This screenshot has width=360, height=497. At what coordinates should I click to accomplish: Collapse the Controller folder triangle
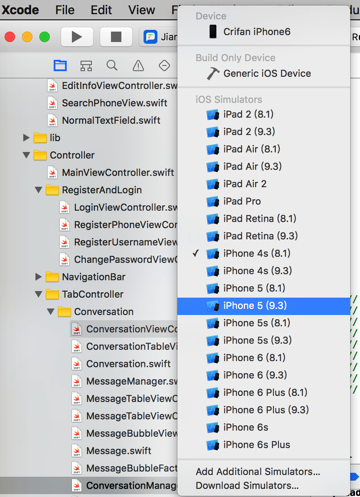pos(26,155)
